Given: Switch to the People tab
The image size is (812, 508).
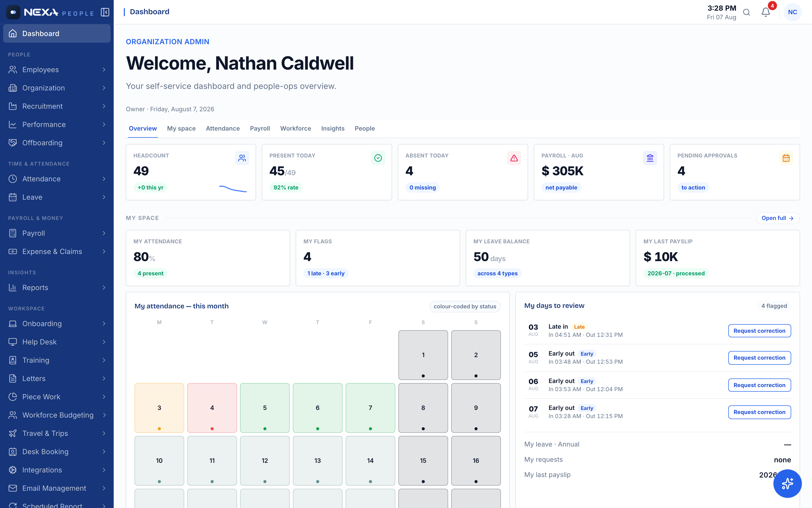Looking at the screenshot, I should coord(365,128).
